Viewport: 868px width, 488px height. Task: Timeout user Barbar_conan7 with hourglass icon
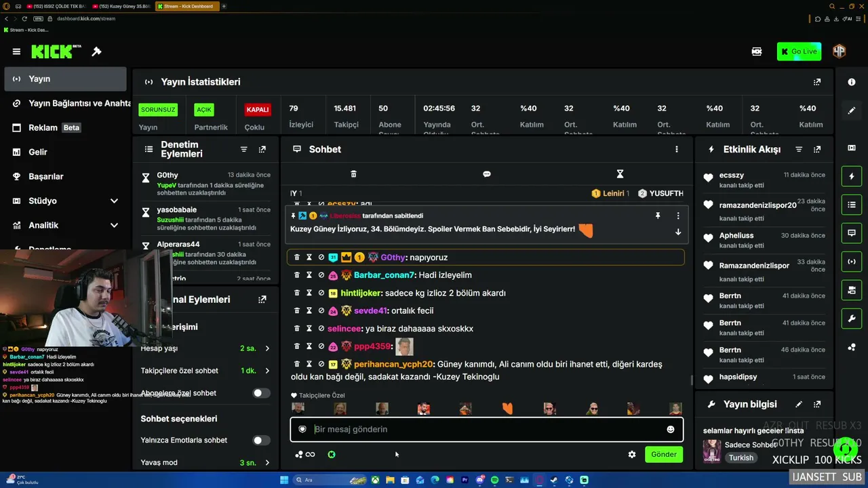pos(309,275)
